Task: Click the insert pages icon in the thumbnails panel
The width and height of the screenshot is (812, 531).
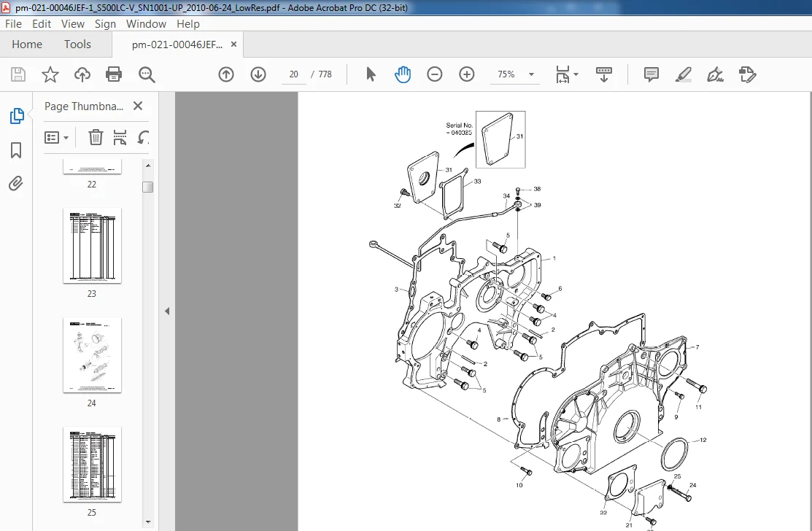Action: (x=120, y=138)
